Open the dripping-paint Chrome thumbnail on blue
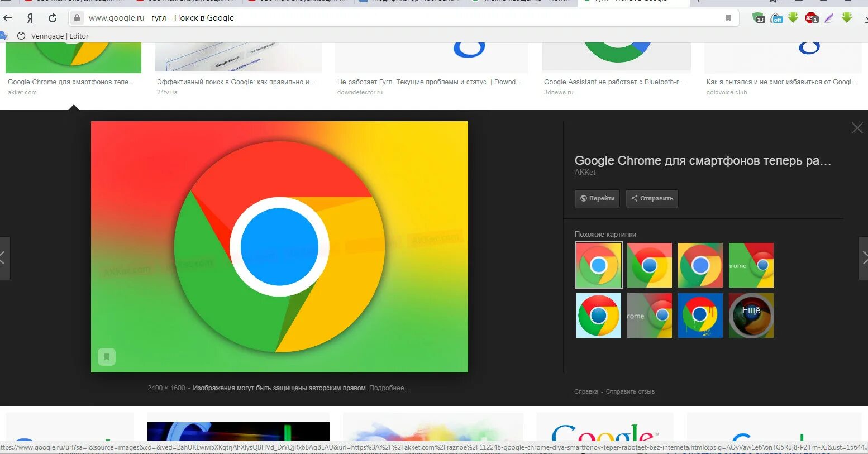The width and height of the screenshot is (868, 454). [700, 316]
